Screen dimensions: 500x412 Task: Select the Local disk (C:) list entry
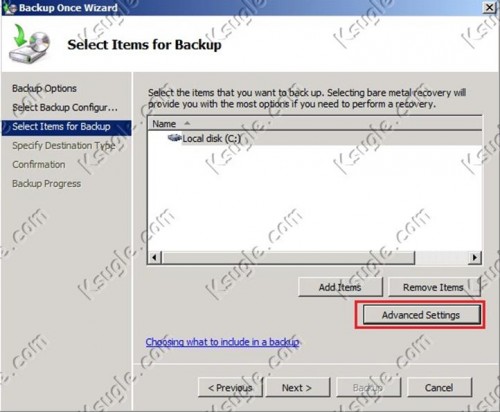(211, 138)
